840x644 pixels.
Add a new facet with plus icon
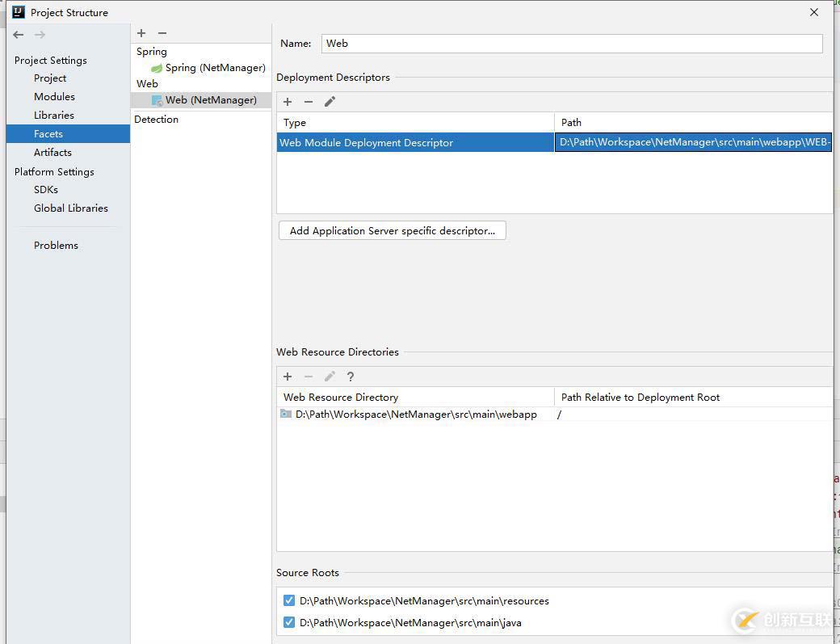click(x=141, y=33)
